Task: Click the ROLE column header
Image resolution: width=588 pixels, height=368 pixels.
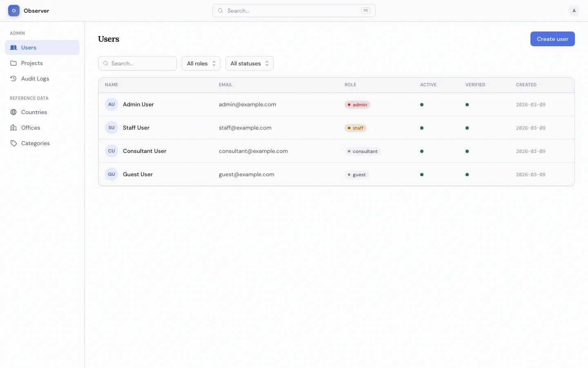Action: [x=350, y=85]
